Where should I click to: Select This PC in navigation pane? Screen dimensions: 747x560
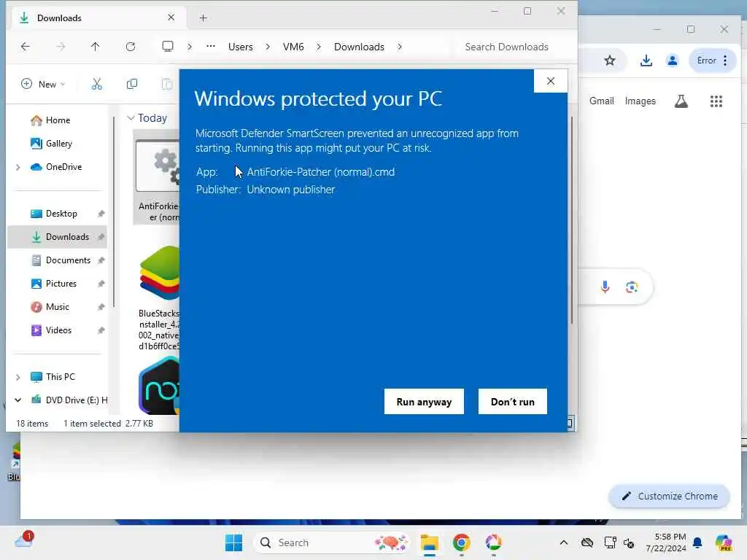pos(60,377)
